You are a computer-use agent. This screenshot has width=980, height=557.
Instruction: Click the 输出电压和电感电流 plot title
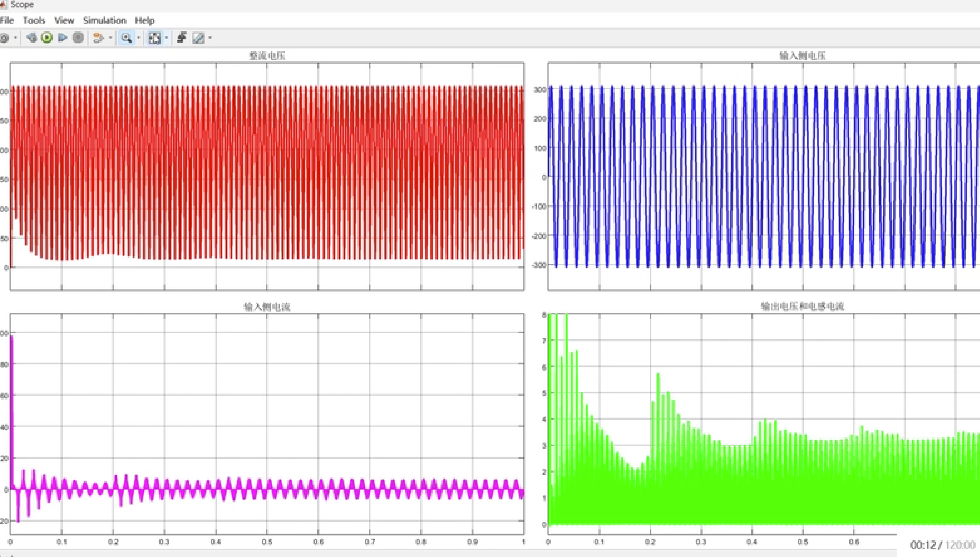802,306
